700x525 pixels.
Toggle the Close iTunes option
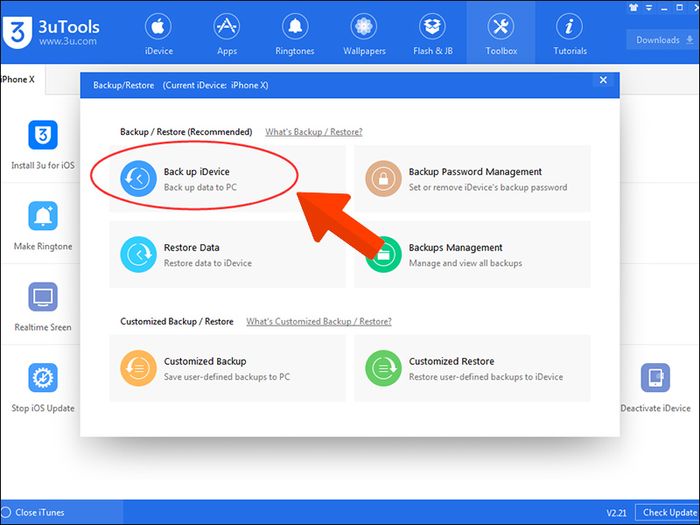click(33, 512)
